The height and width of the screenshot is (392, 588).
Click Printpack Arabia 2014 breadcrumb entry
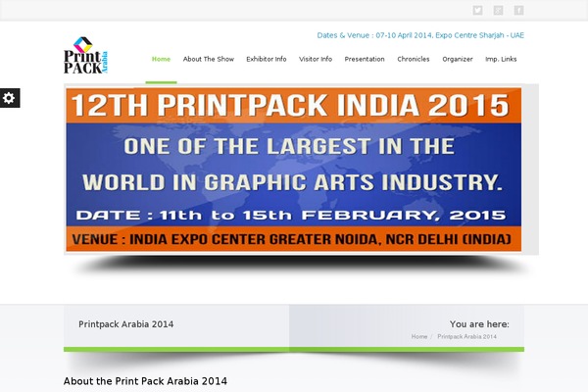[466, 336]
